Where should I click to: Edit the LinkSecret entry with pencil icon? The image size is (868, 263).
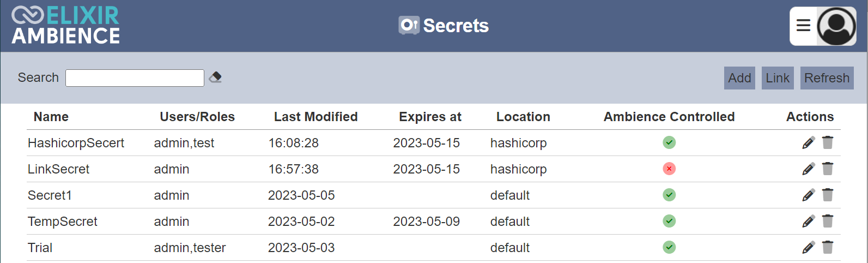(x=809, y=169)
